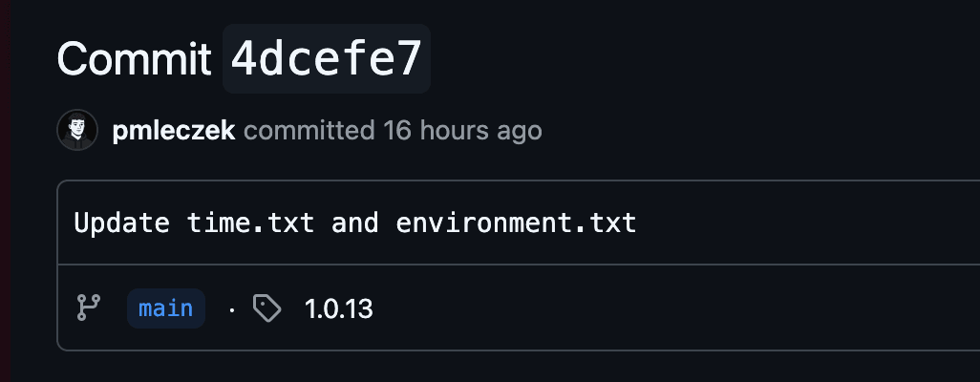The width and height of the screenshot is (980, 382).
Task: Click the dot separator between main and tag
Action: pos(231,309)
